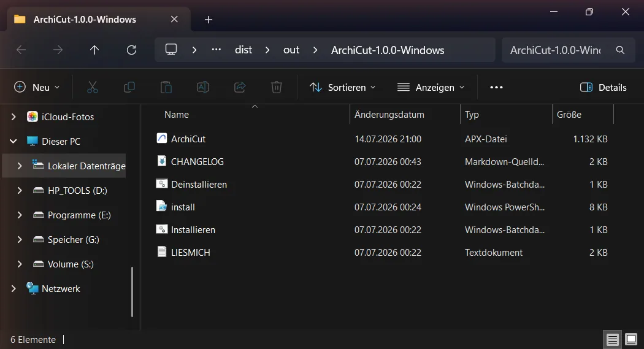The width and height of the screenshot is (644, 349).
Task: Select the ArchiCut file icon
Action: (162, 139)
